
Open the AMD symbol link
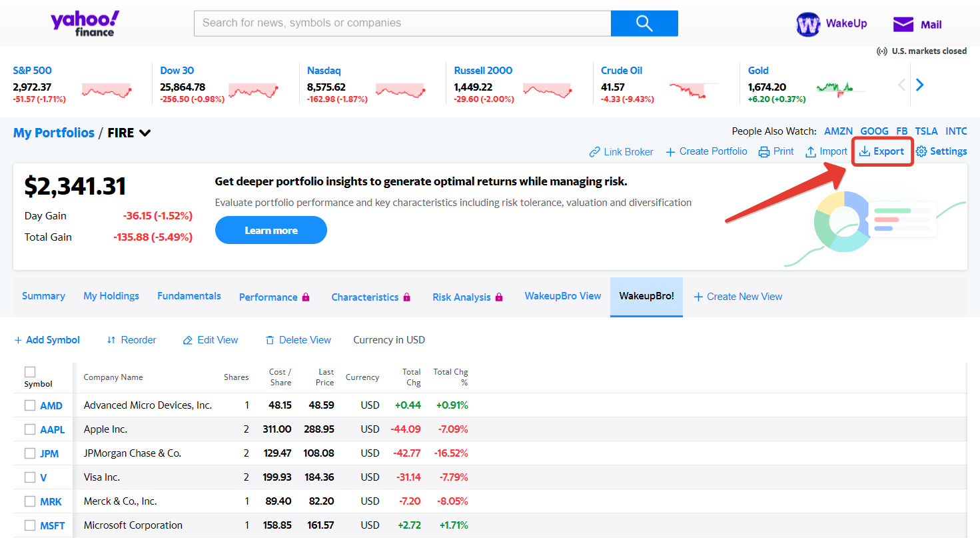click(51, 405)
